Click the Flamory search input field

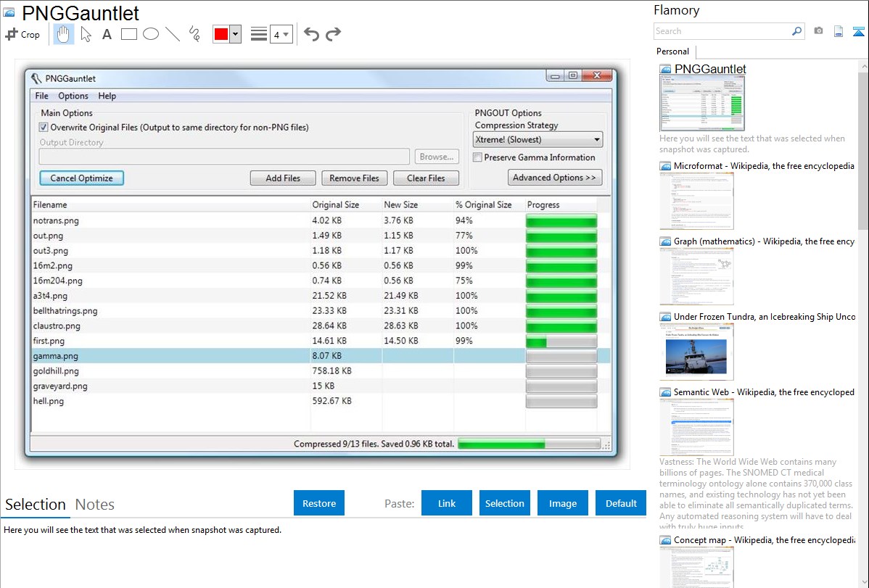[722, 31]
